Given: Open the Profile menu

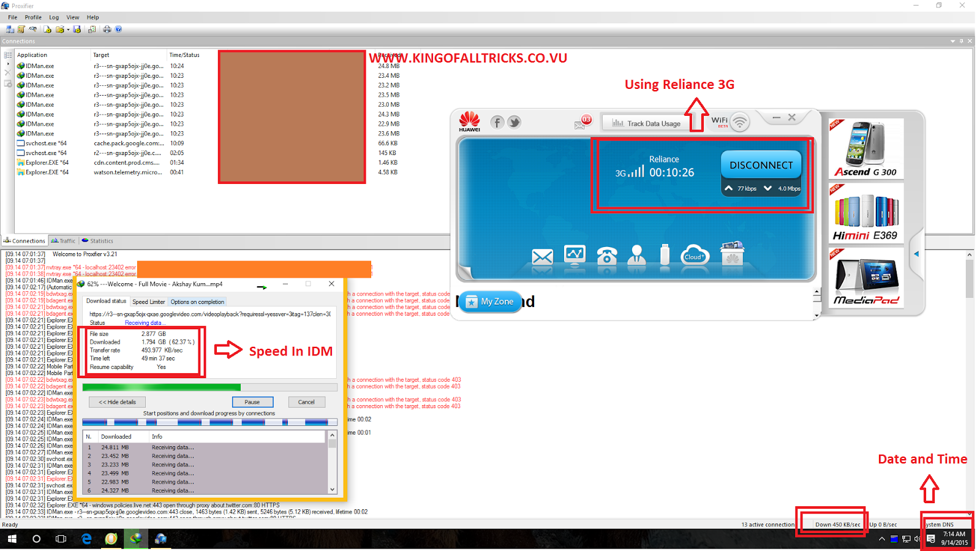Looking at the screenshot, I should point(33,17).
